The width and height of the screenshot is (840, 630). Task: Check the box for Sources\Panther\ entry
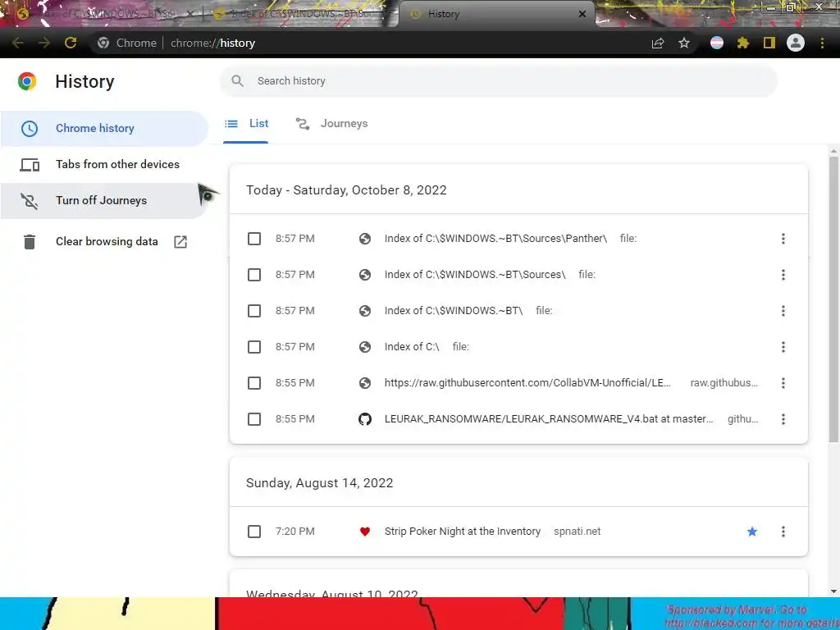[254, 239]
